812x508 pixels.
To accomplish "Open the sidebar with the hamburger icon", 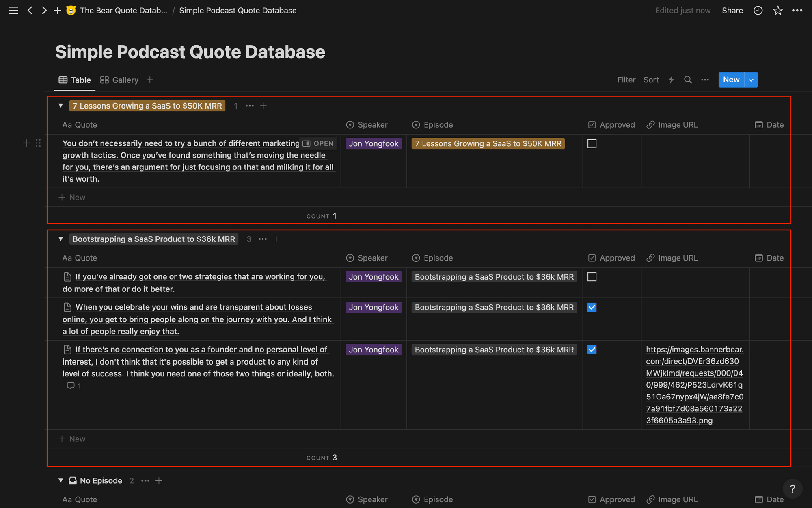I will click(13, 10).
